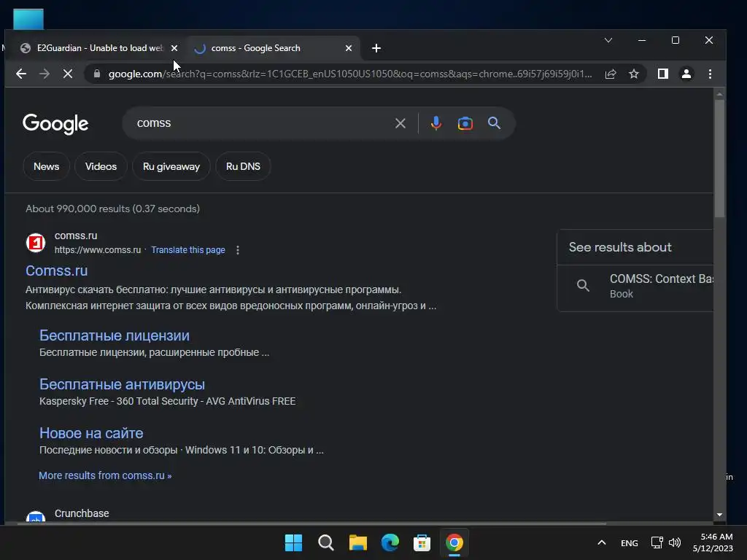747x560 pixels.
Task: Open the comss.ru favicon
Action: click(x=36, y=243)
